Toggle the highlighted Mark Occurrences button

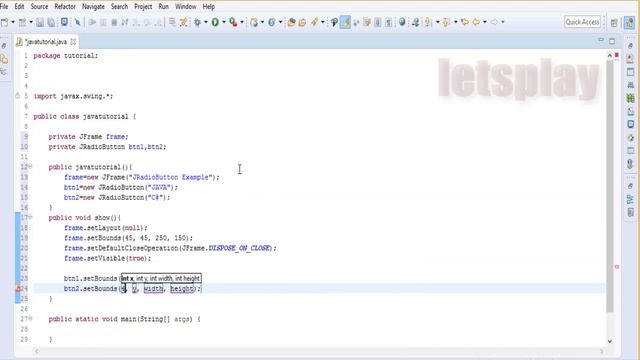click(345, 22)
